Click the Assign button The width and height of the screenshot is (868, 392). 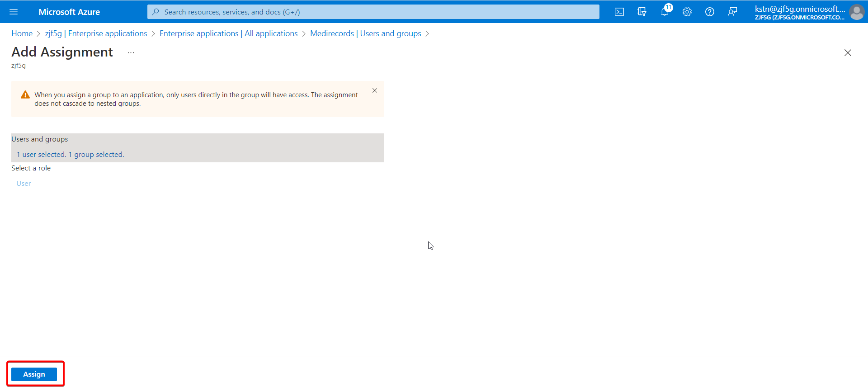point(34,374)
